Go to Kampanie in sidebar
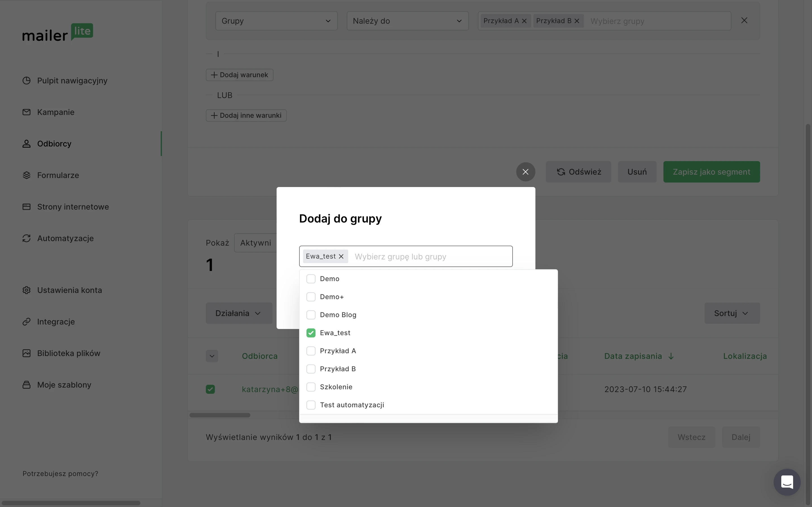 (x=56, y=112)
